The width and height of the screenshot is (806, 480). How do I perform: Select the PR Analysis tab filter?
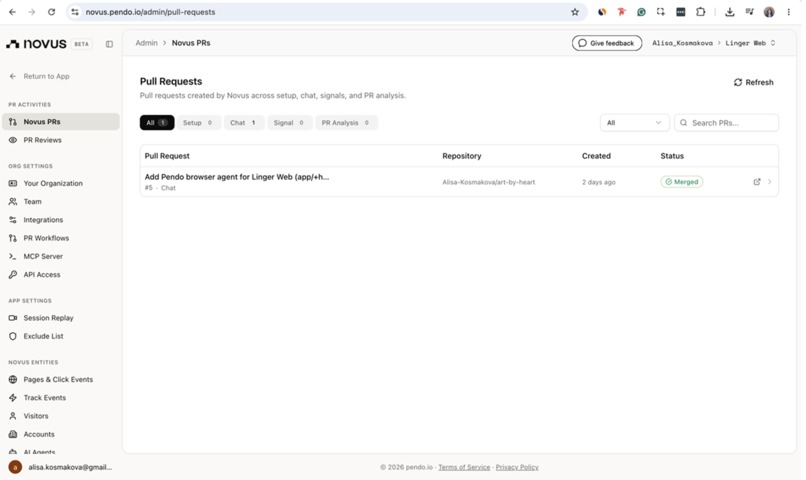[x=346, y=123]
